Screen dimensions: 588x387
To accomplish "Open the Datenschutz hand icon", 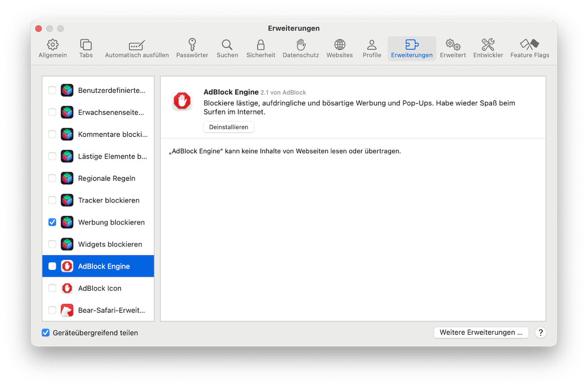I will [301, 45].
